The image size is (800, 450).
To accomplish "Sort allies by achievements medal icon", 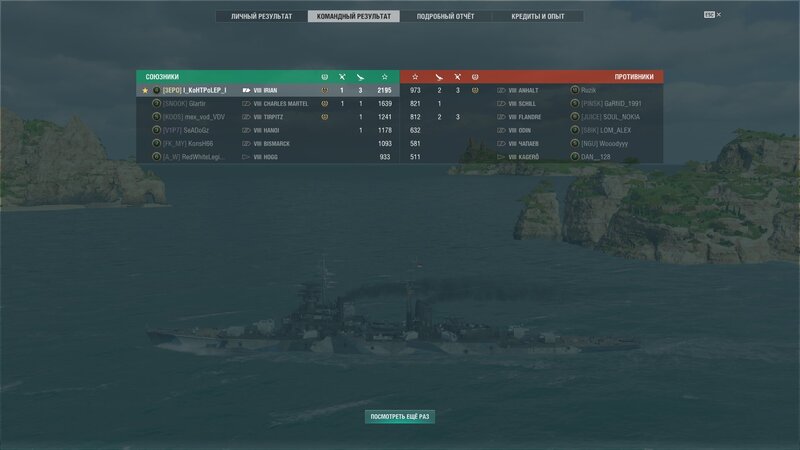I will pos(324,77).
